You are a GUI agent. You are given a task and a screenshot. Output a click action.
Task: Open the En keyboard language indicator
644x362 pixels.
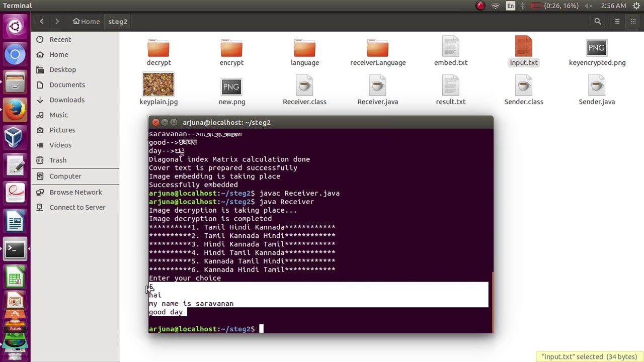511,6
